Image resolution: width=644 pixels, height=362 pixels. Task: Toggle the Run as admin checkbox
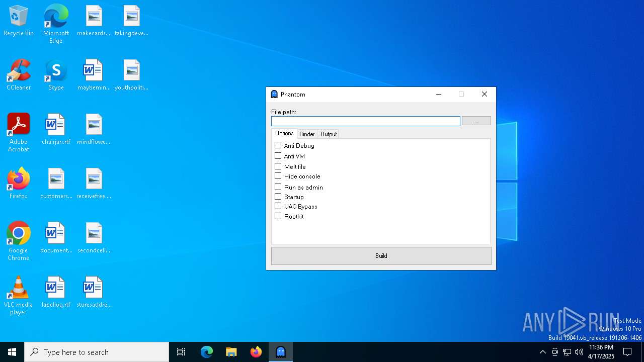click(x=278, y=187)
